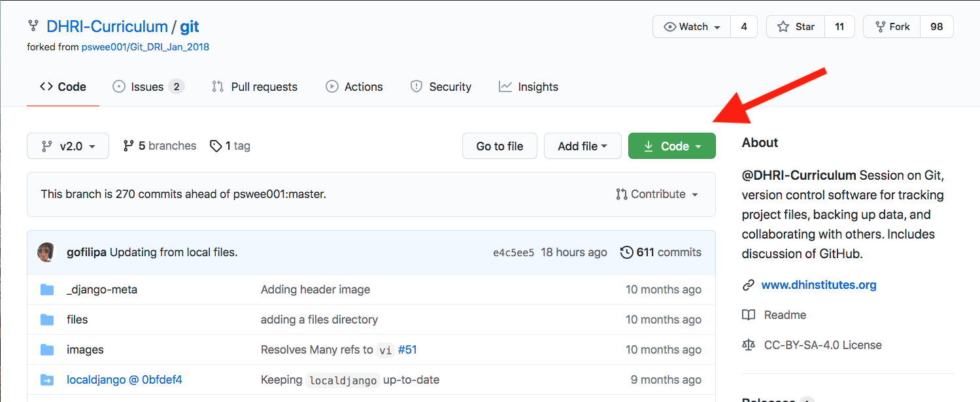Fork this repository
The image size is (980, 402).
[892, 27]
